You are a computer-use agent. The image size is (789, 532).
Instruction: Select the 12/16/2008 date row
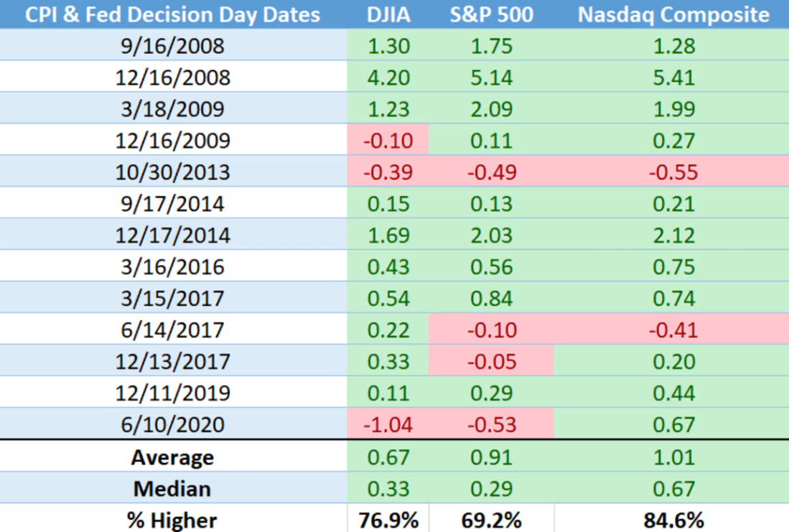coord(172,78)
